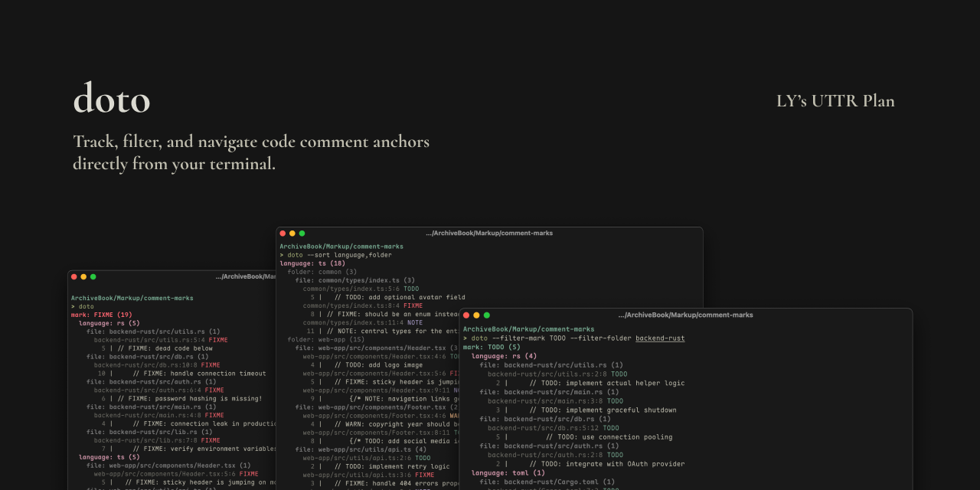The height and width of the screenshot is (490, 980).
Task: Click the 'LY's UTTR Plan' text
Action: (835, 101)
